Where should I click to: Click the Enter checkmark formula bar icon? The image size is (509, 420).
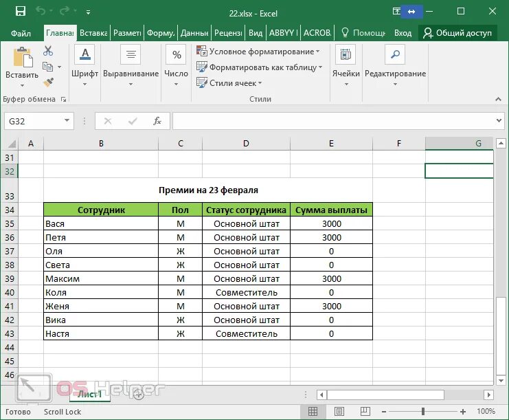[x=133, y=121]
